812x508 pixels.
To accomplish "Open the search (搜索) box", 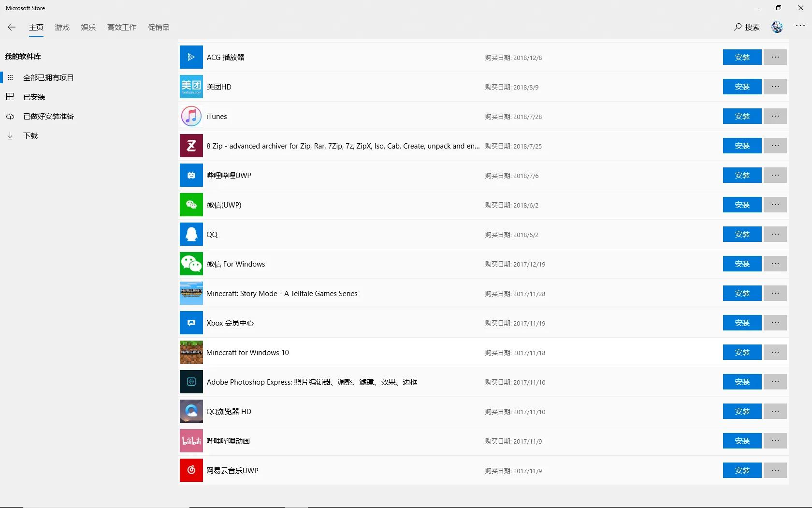I will pos(747,27).
